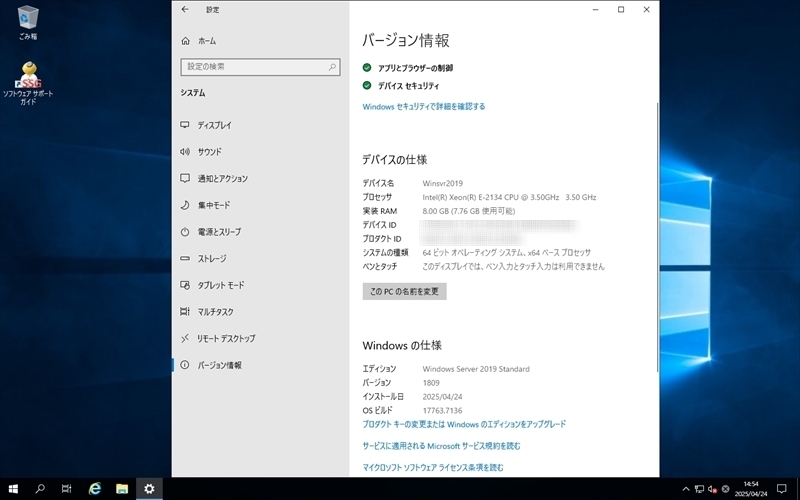Open the ごみ箱 desktop icon
The image size is (800, 500).
pyautogui.click(x=28, y=22)
